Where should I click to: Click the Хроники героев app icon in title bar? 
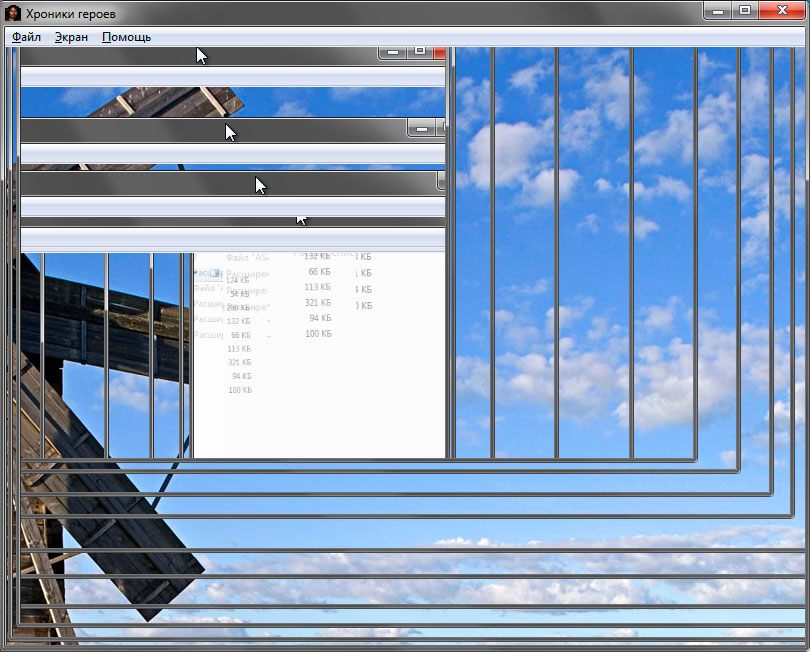(x=12, y=13)
